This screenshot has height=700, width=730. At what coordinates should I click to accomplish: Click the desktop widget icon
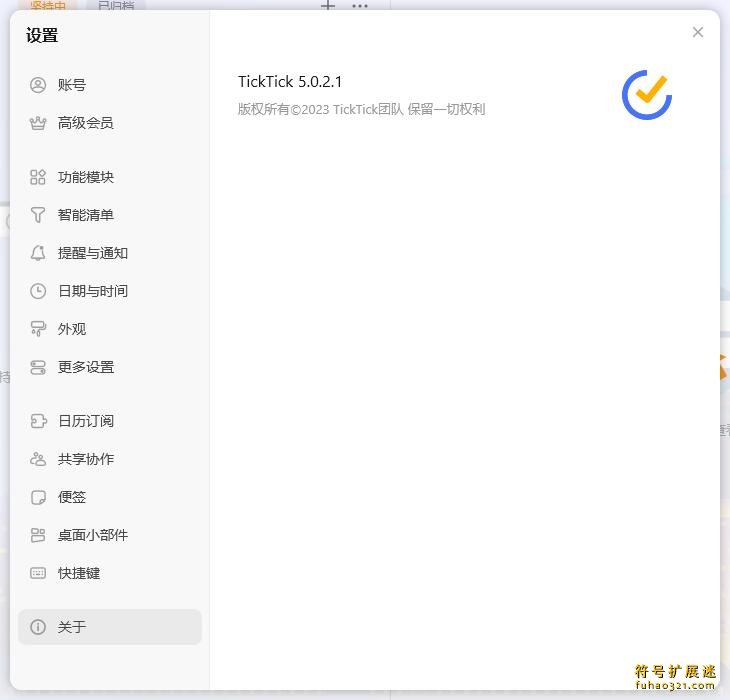point(38,535)
